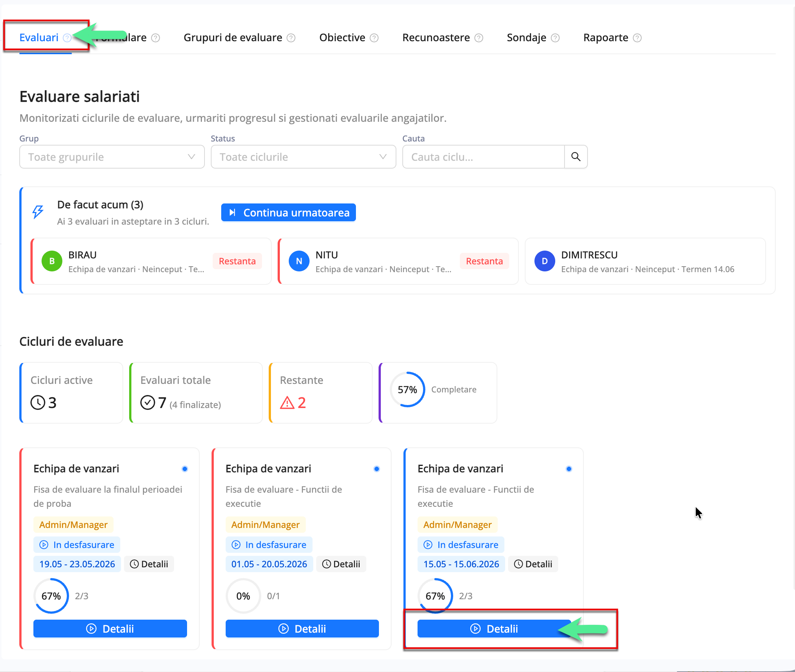Click blue Detalii button on 15.05 - 15.06.2026 card
The width and height of the screenshot is (795, 672).
click(x=494, y=628)
